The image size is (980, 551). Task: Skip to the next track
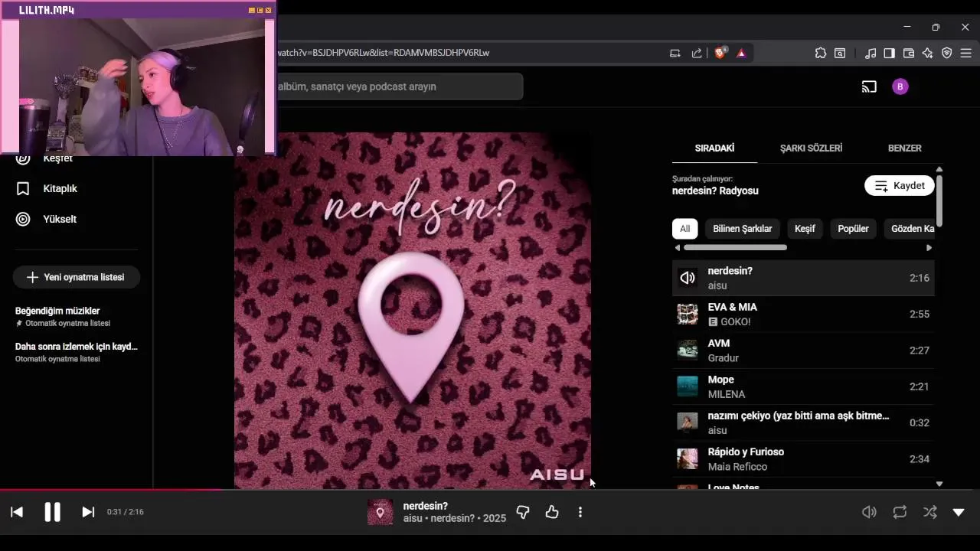click(88, 512)
